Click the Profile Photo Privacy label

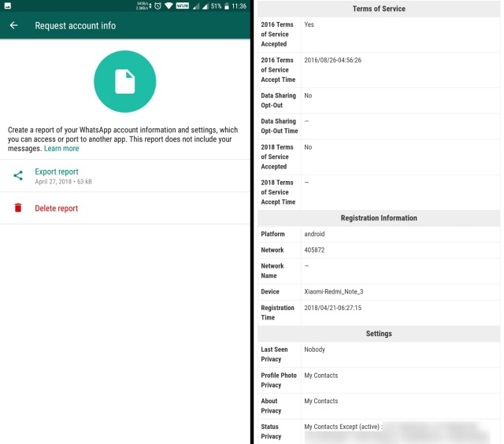tap(279, 380)
